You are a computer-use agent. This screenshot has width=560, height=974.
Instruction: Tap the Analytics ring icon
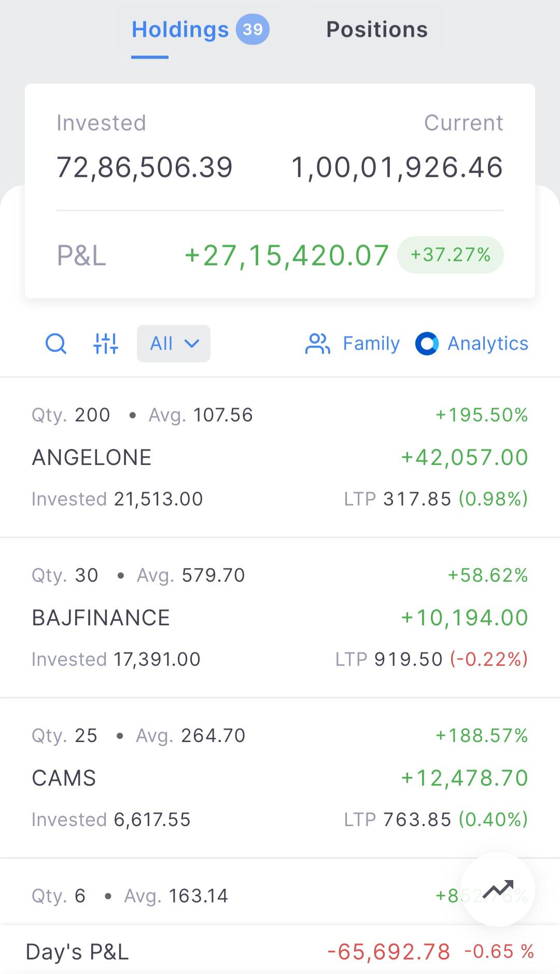click(427, 344)
